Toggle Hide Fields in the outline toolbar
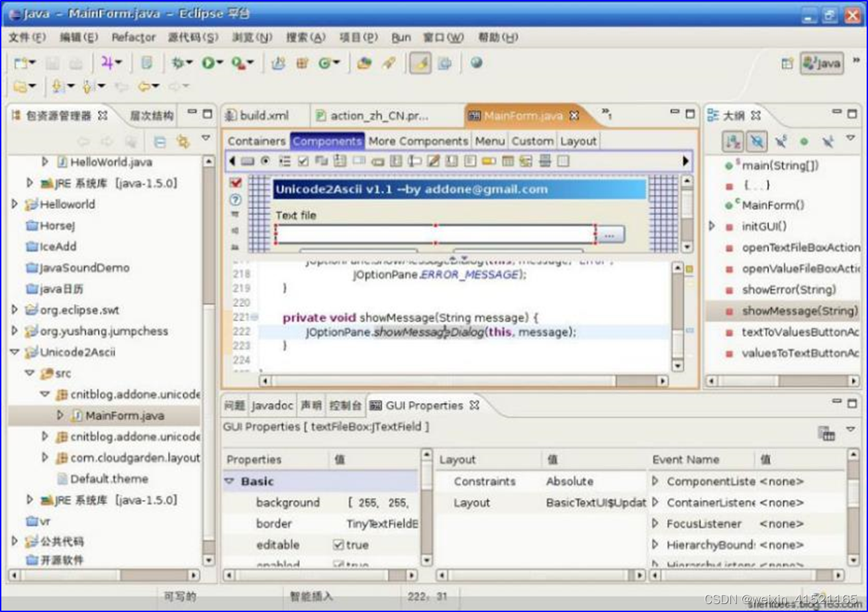Image resolution: width=868 pixels, height=612 pixels. [756, 141]
